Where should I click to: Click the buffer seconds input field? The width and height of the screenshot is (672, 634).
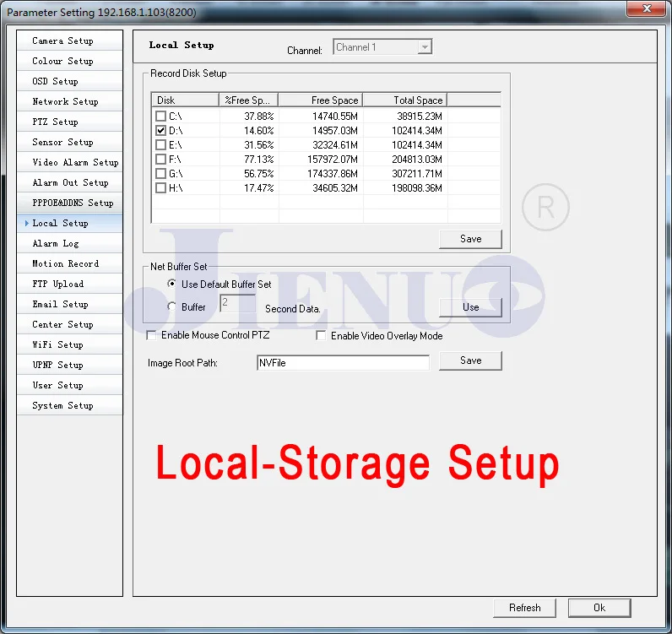[x=237, y=303]
